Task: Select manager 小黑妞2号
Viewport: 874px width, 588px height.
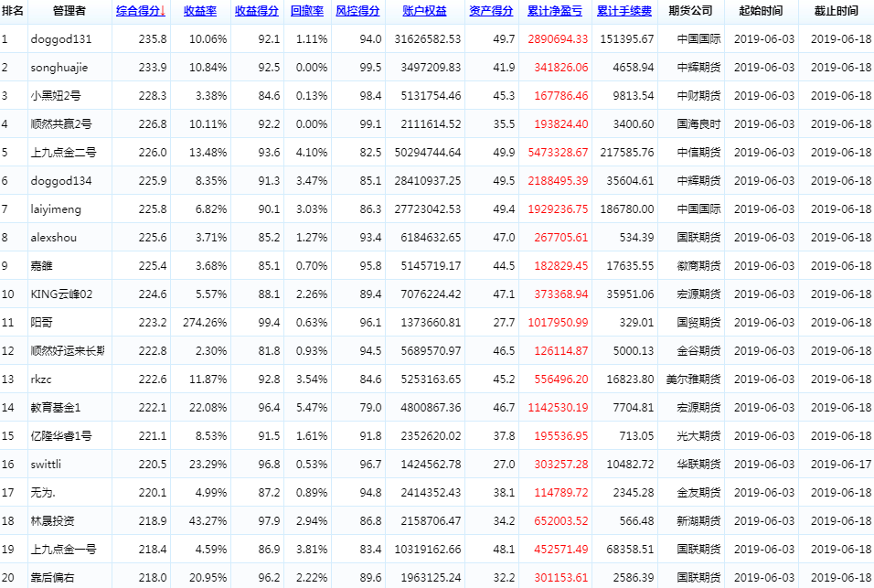Action: point(56,96)
